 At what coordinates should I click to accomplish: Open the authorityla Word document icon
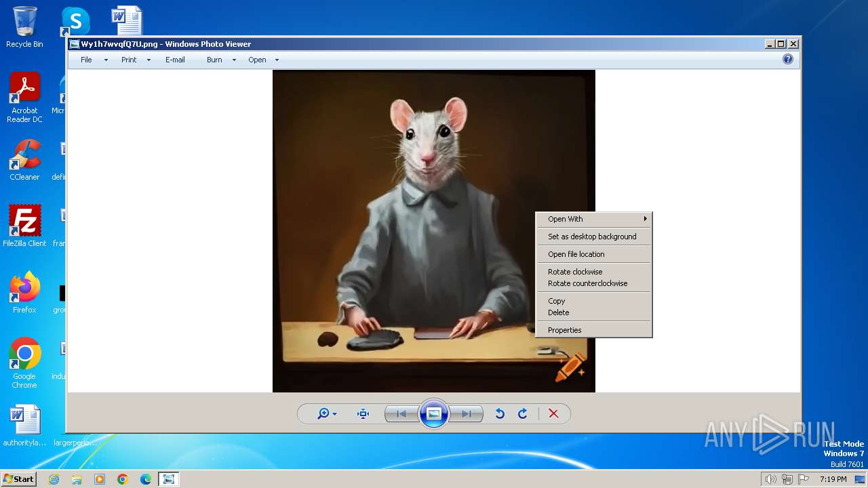coord(24,426)
